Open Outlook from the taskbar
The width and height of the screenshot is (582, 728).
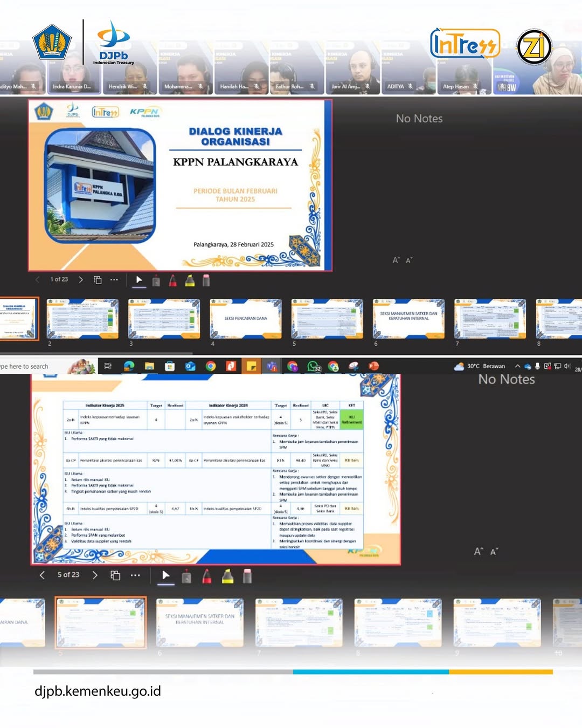tap(190, 366)
